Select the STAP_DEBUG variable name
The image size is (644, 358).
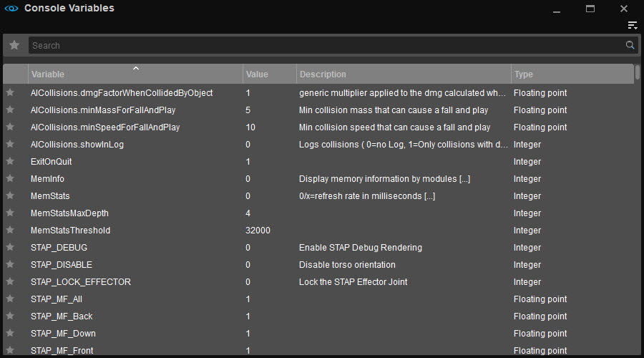pos(59,248)
